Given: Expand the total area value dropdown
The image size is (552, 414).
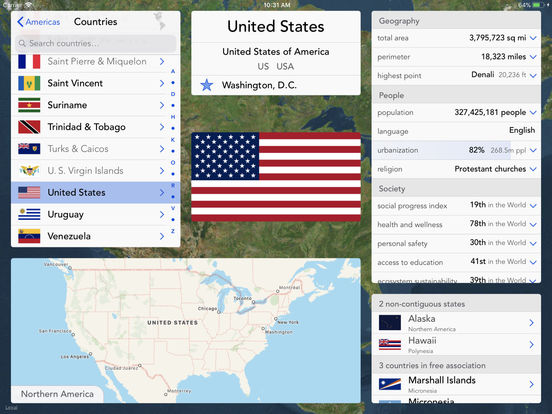Looking at the screenshot, I should (533, 38).
